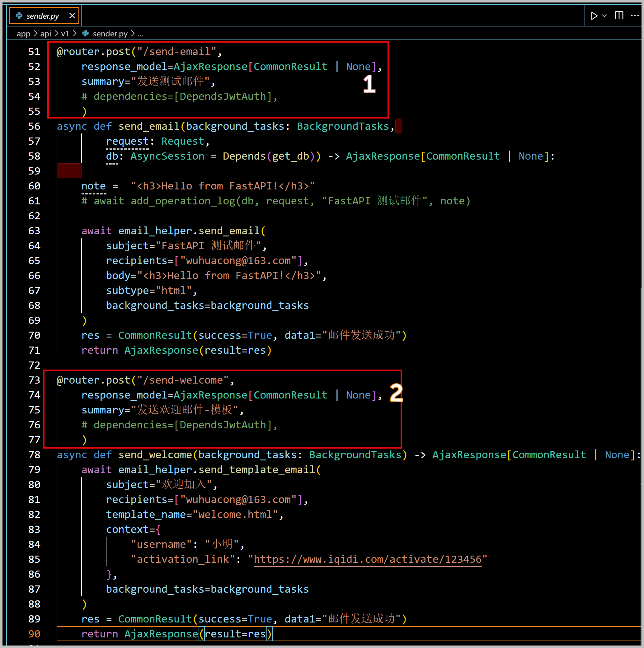The width and height of the screenshot is (644, 648).
Task: Open the iqidi.com activation link URL
Action: [368, 559]
